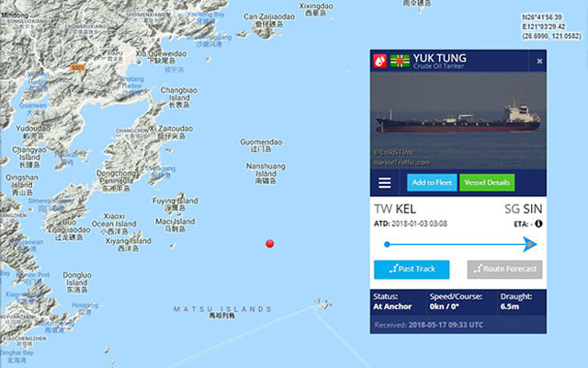Click the voyage progress line
Screen dimensions: 588x368
pos(457,245)
